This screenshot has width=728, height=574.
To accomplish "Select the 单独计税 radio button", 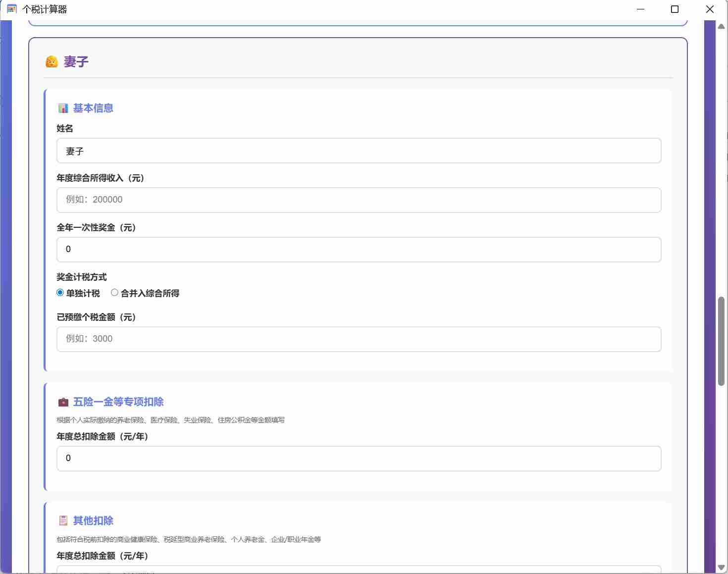I will point(60,293).
